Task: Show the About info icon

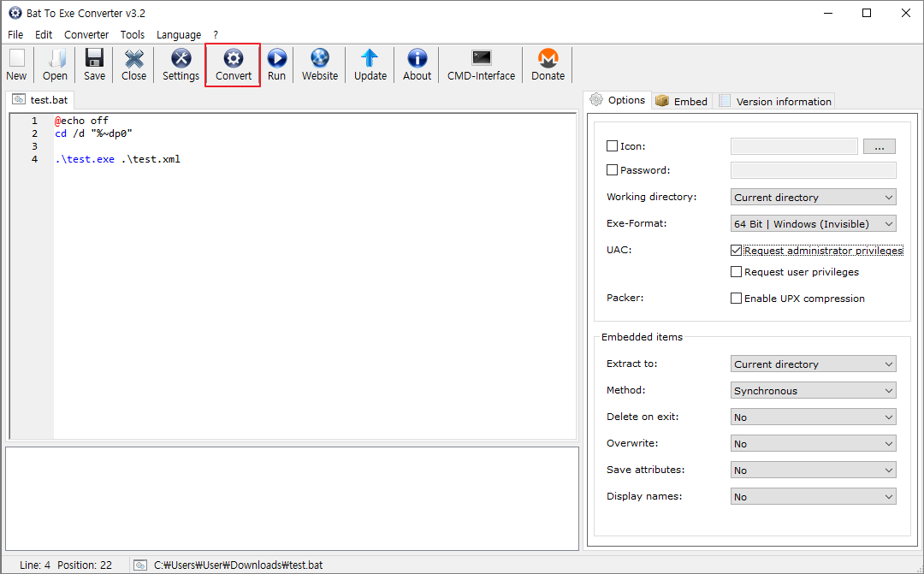Action: [418, 64]
